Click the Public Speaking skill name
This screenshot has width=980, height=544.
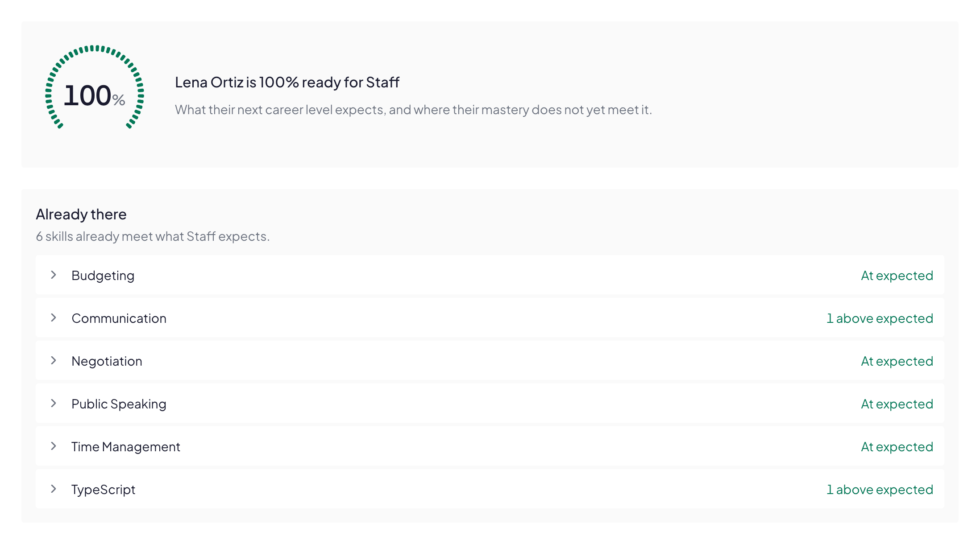[119, 404]
